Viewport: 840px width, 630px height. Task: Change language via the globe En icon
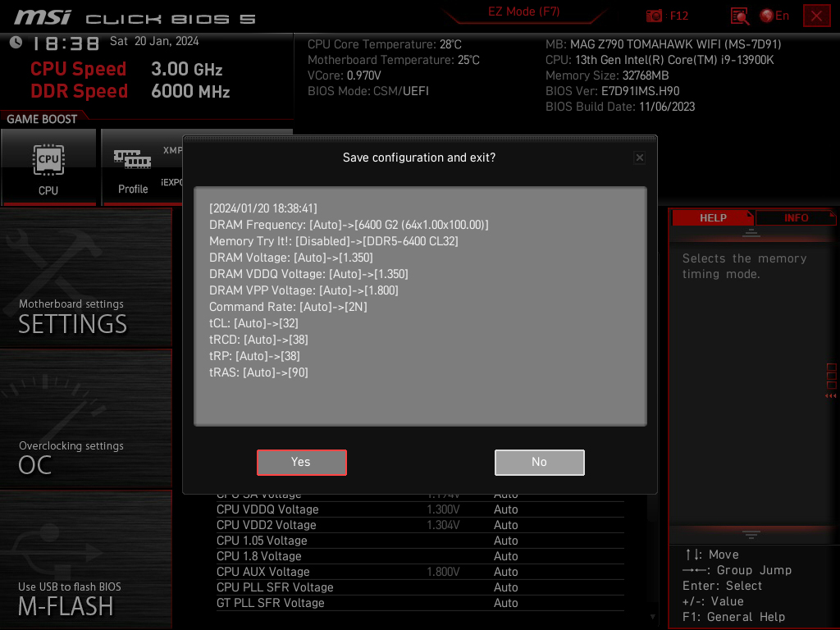(774, 16)
